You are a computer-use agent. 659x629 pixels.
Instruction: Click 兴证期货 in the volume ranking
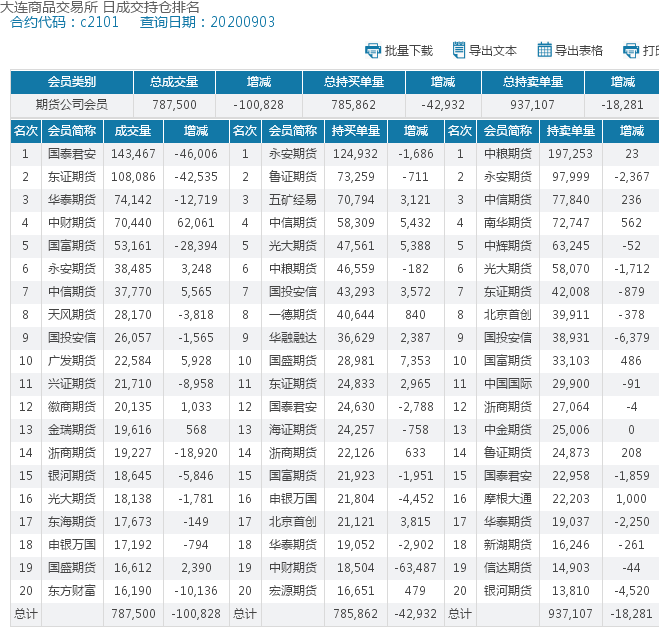coord(72,384)
